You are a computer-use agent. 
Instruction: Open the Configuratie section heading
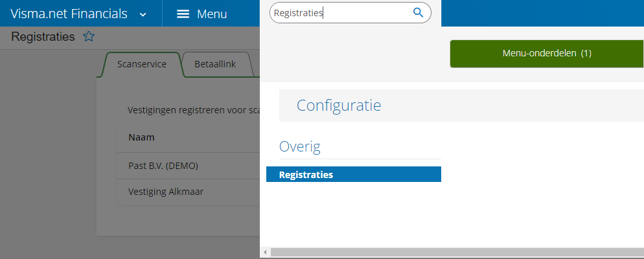[x=339, y=106]
